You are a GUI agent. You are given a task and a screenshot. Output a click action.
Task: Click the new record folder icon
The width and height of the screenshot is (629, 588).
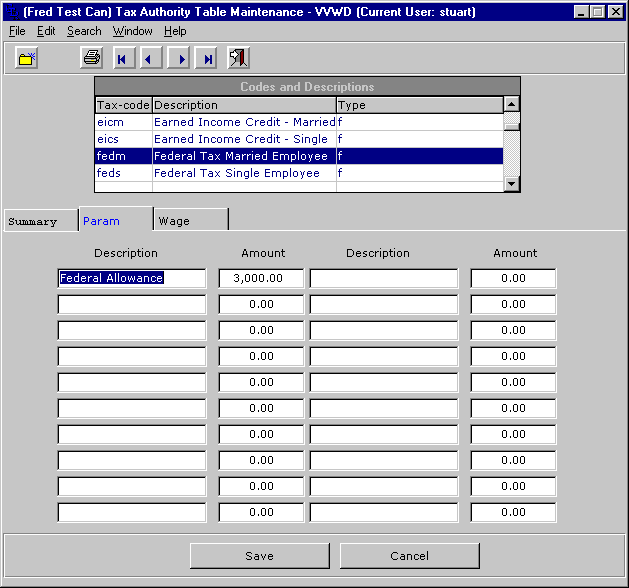coord(27,58)
